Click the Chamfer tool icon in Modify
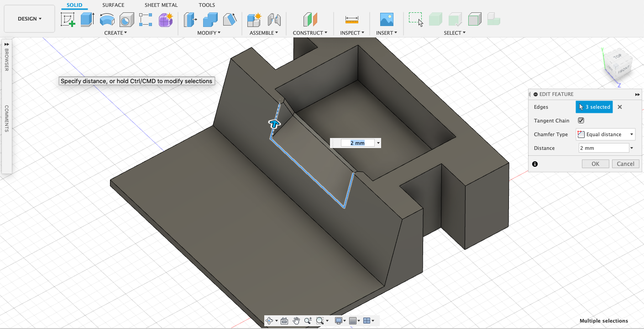 click(230, 20)
